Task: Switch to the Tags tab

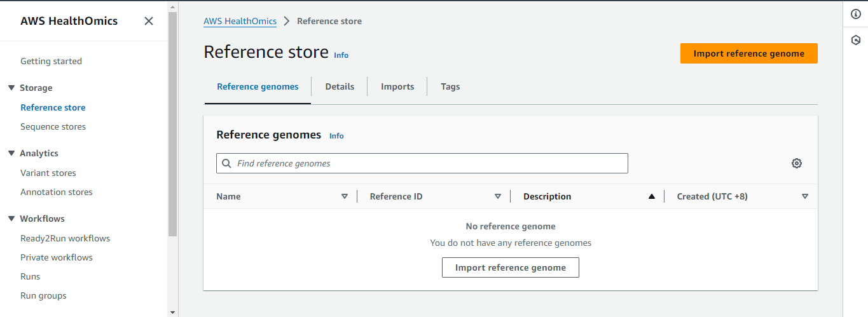Action: coord(450,86)
